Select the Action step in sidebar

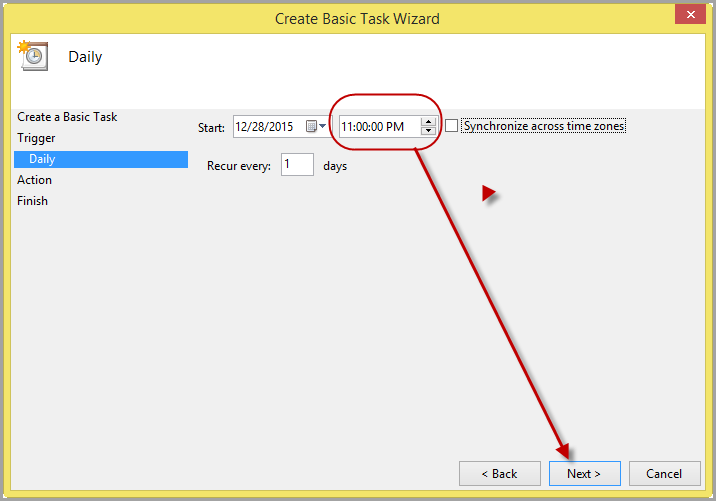tap(34, 180)
